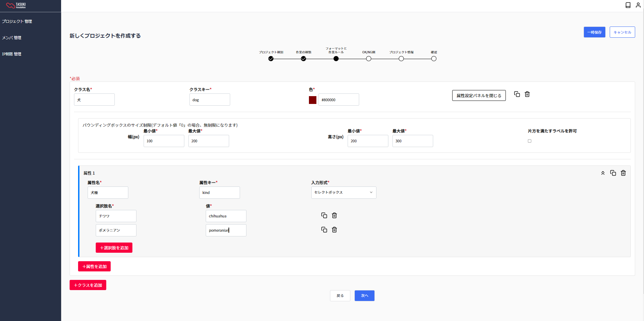The image size is (644, 321).
Task: Open プロジェクト 管理 in sidebar
Action: click(x=17, y=21)
